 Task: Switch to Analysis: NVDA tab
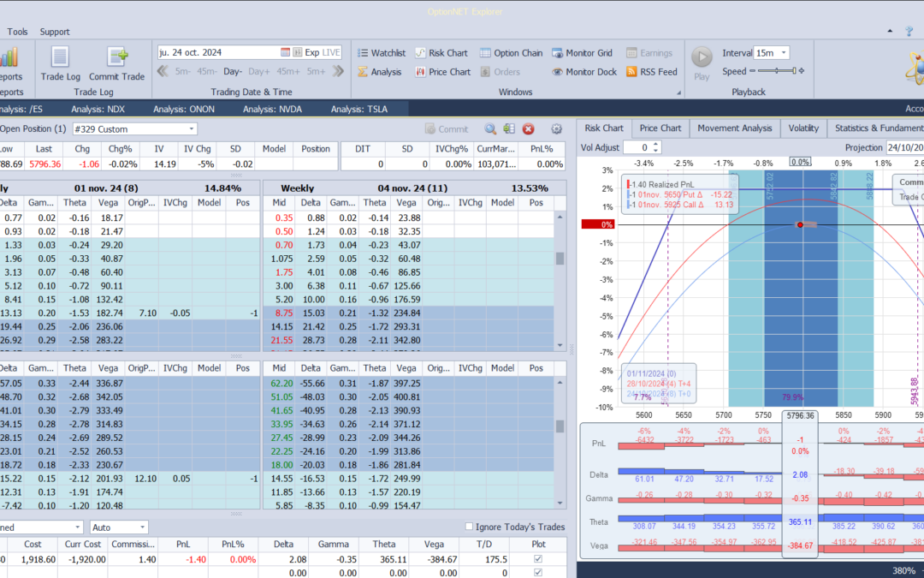[272, 109]
